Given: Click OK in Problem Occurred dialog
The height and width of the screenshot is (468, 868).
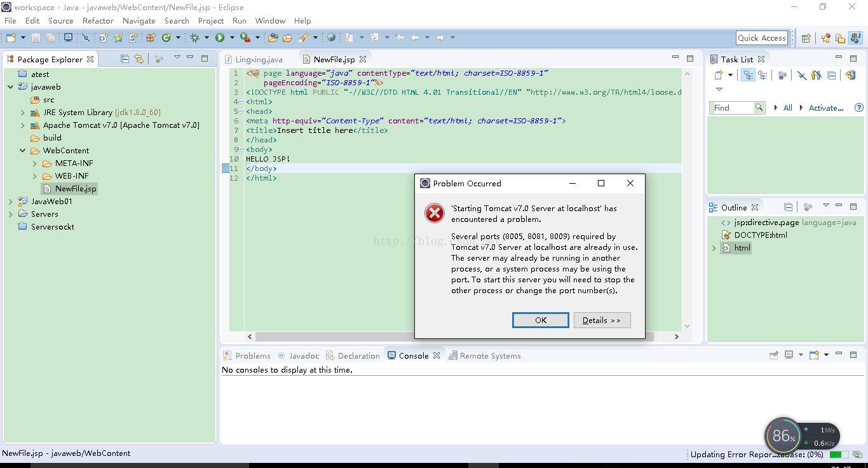Looking at the screenshot, I should pos(541,320).
